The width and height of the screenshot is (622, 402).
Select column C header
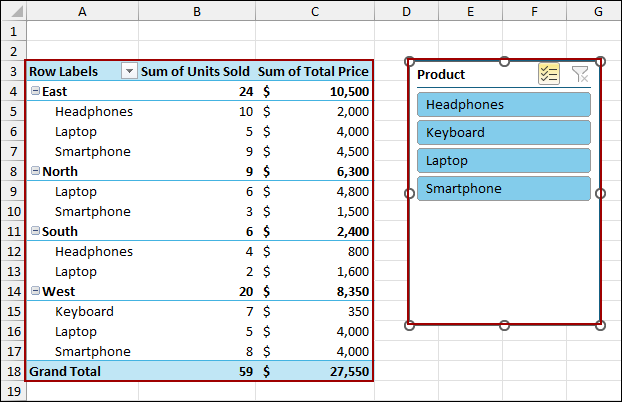tap(314, 11)
